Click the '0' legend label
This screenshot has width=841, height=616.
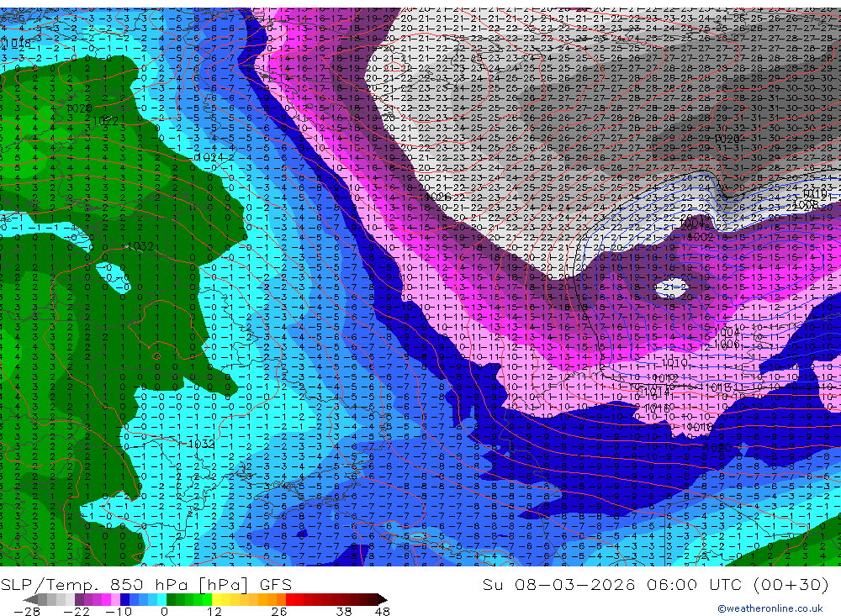click(x=164, y=611)
